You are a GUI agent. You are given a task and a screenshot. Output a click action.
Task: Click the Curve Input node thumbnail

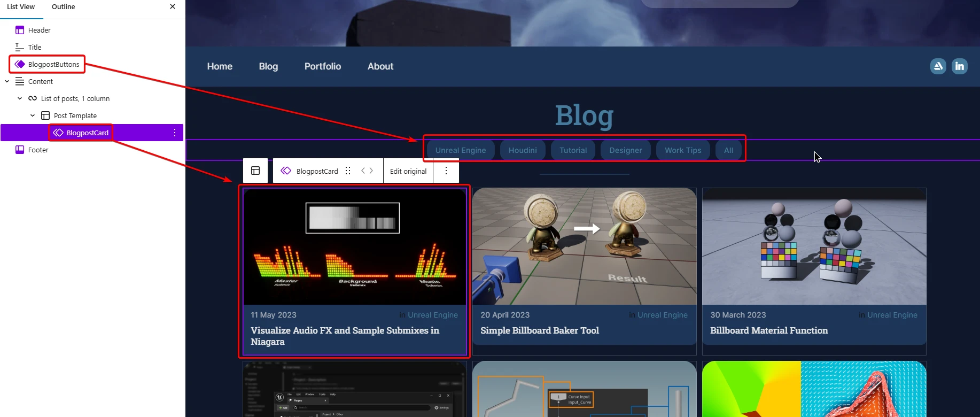click(x=585, y=389)
